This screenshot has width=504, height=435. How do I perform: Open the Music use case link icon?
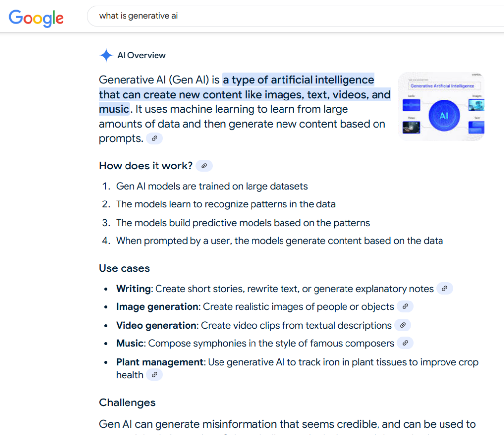[405, 343]
